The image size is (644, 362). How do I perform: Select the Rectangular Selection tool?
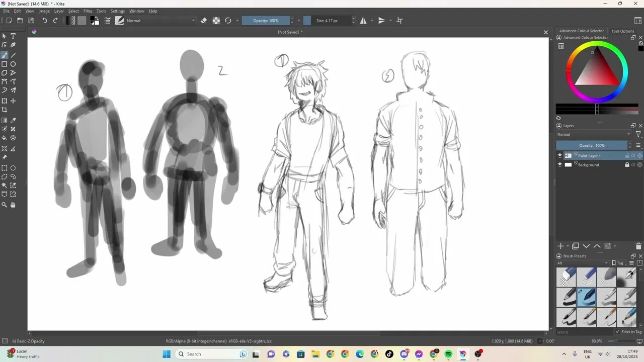5,168
